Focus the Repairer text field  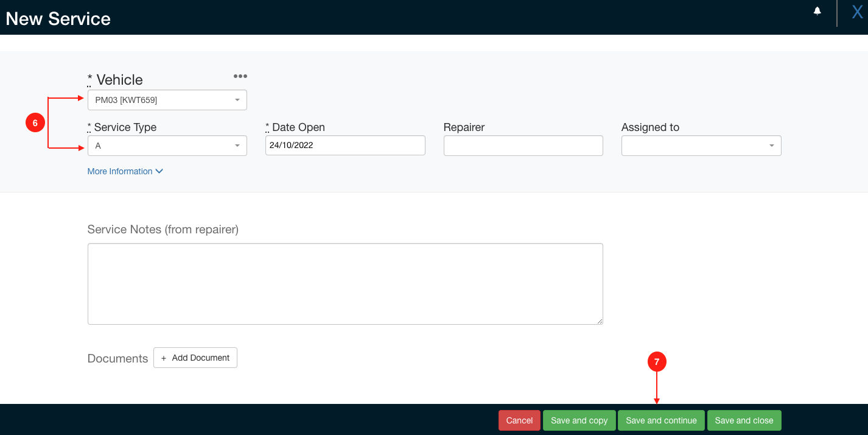pyautogui.click(x=523, y=146)
